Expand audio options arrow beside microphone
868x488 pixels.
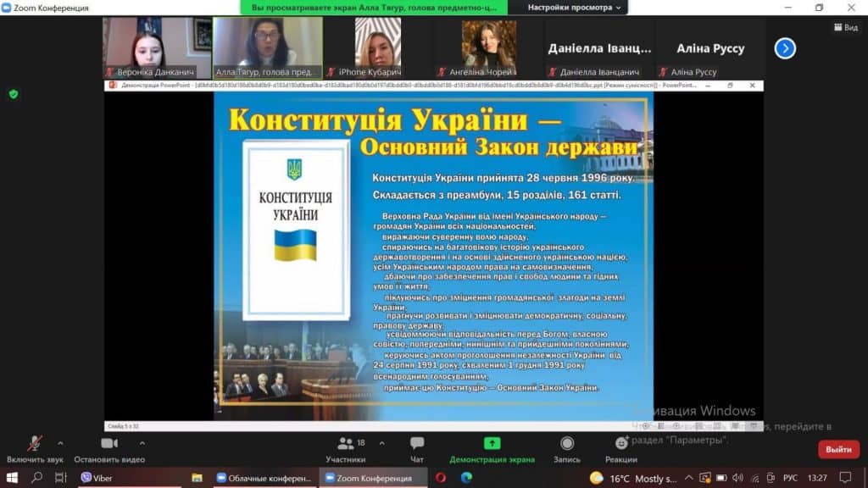click(x=59, y=443)
